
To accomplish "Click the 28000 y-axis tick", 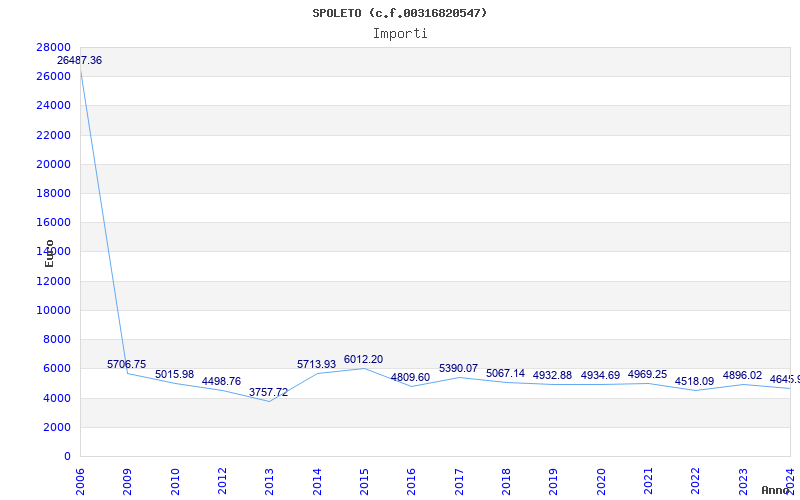I will pyautogui.click(x=54, y=47).
